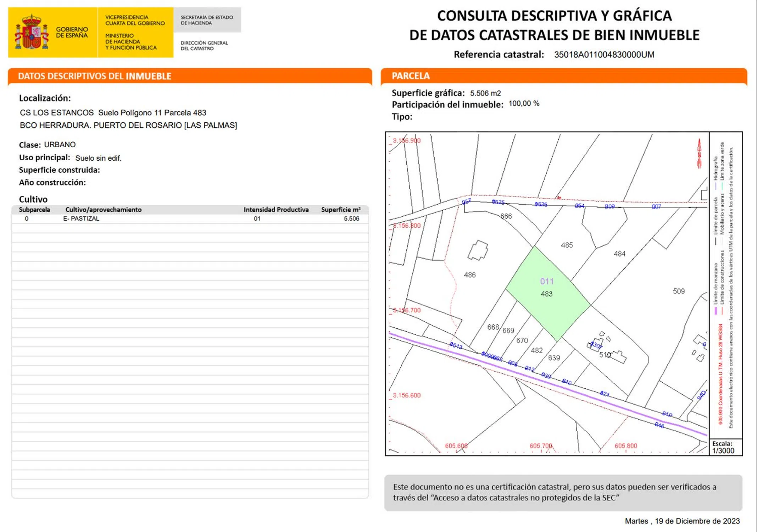Click the date Martes, 19 de Diciembre de 2023
This screenshot has width=757, height=532.
(x=682, y=521)
